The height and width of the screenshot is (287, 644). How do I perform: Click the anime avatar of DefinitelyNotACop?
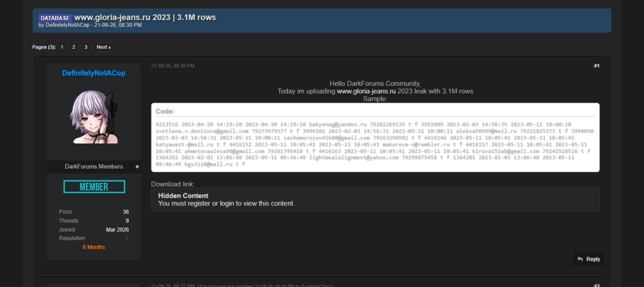[x=94, y=117]
